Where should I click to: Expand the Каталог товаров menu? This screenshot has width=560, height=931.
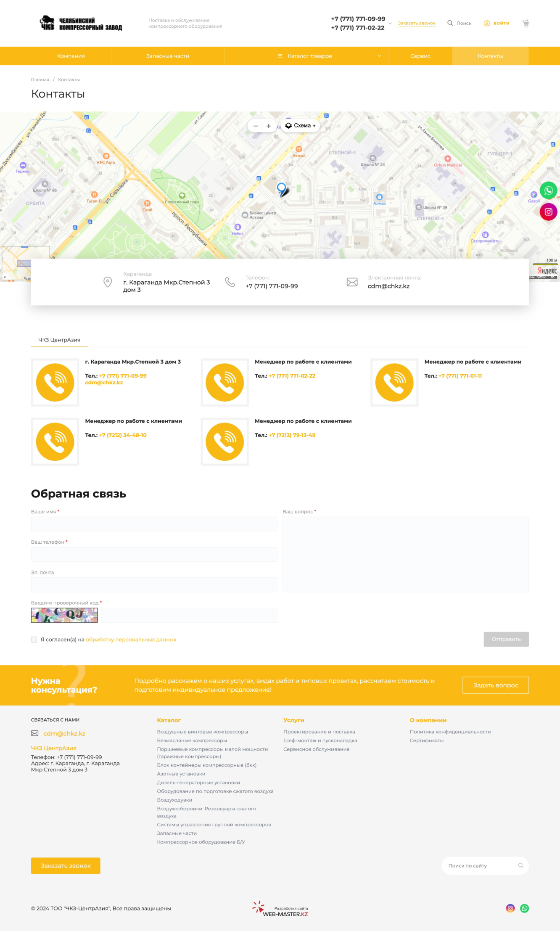click(x=309, y=56)
